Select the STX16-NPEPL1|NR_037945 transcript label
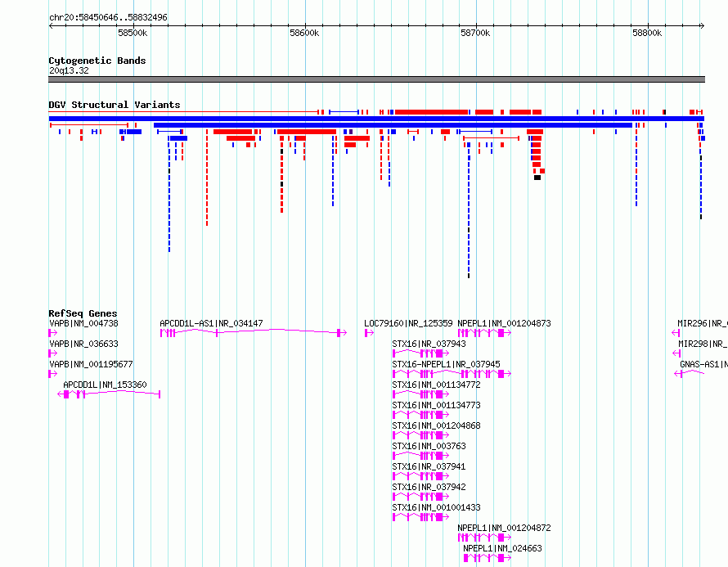 pyautogui.click(x=446, y=364)
